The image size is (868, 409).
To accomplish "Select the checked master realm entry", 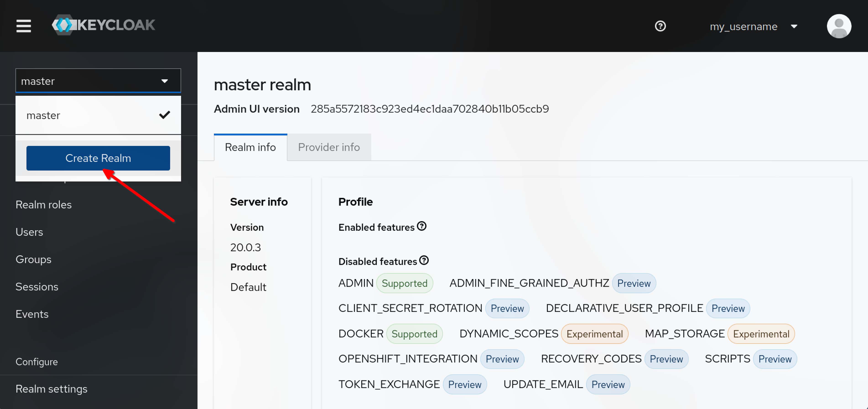I will (x=98, y=115).
